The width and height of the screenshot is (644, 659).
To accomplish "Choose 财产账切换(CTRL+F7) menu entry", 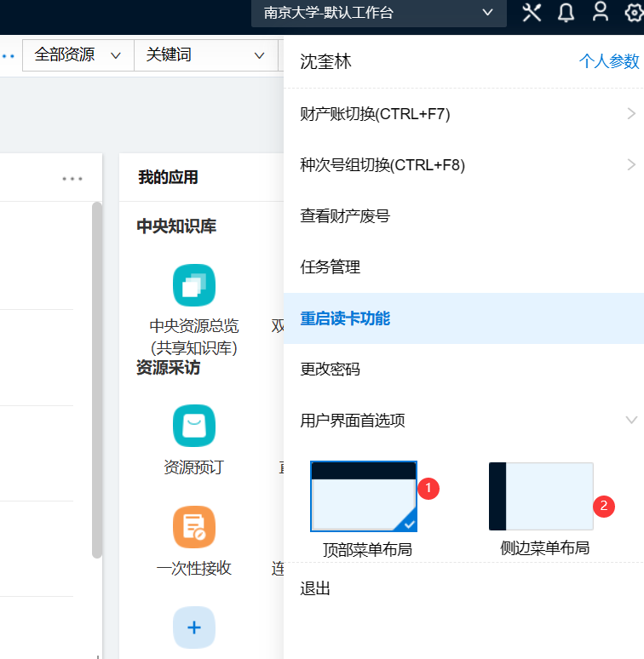I will (x=463, y=114).
